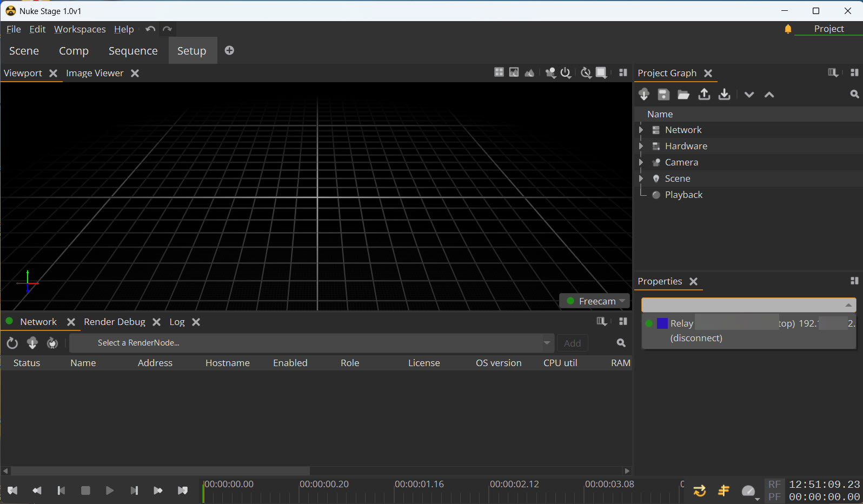This screenshot has width=863, height=504.
Task: Open project using the folder icon
Action: 683,95
